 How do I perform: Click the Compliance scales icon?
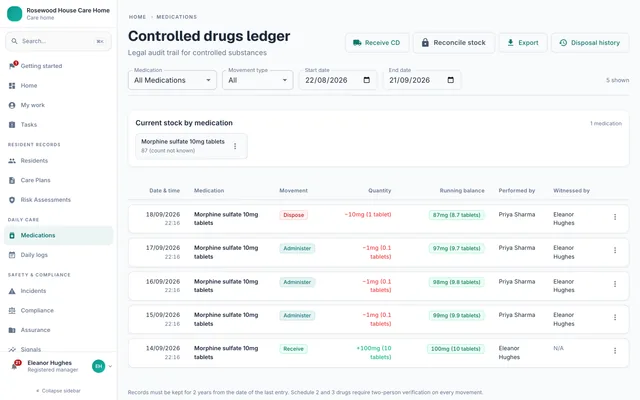pyautogui.click(x=12, y=311)
